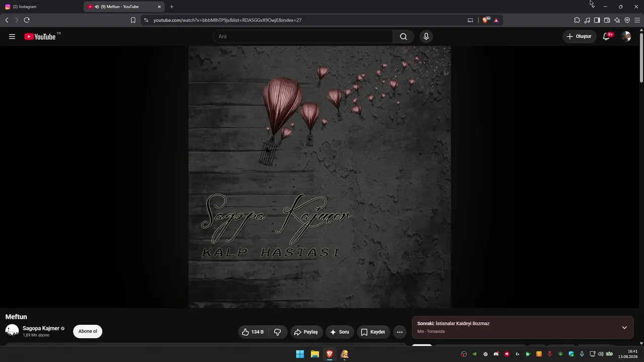This screenshot has width=644, height=362.
Task: Open the taskbar clock and date
Action: coord(629,354)
